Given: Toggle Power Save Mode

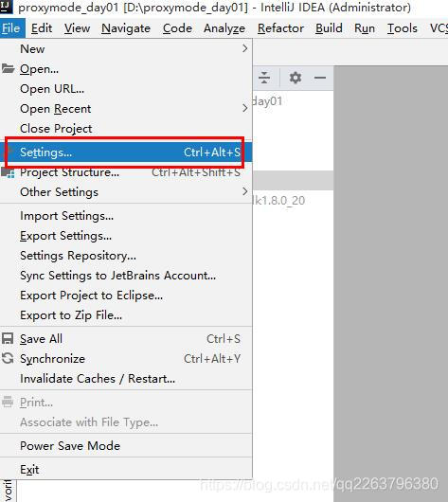Looking at the screenshot, I should click(x=126, y=445).
